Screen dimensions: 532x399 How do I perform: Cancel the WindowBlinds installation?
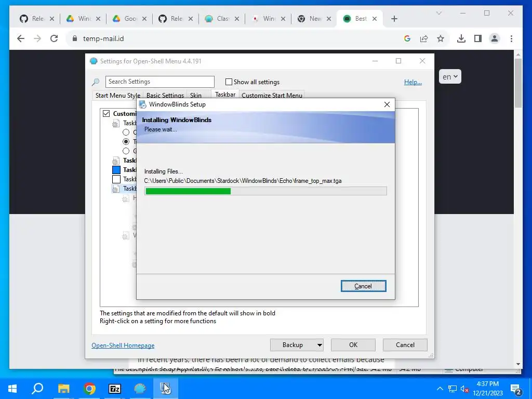pyautogui.click(x=363, y=286)
